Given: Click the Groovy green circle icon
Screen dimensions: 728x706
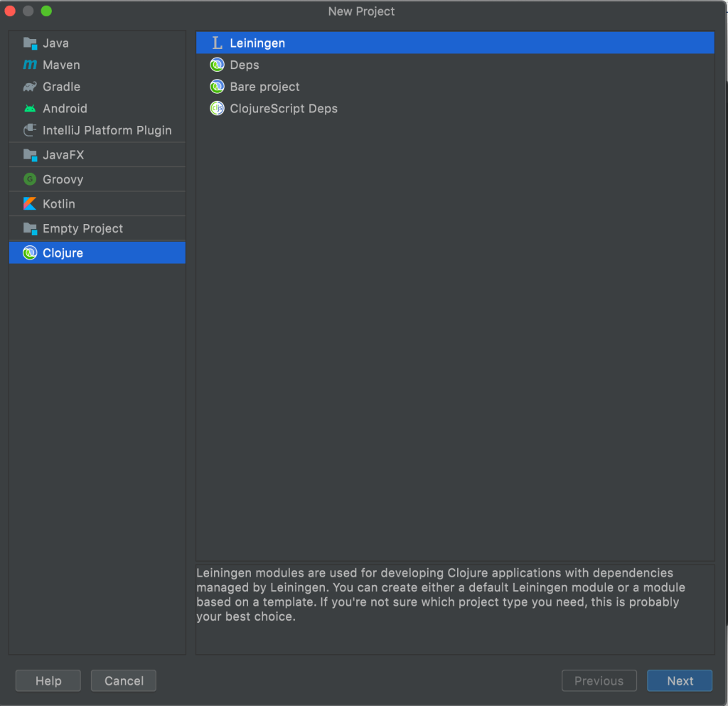Looking at the screenshot, I should click(x=30, y=180).
